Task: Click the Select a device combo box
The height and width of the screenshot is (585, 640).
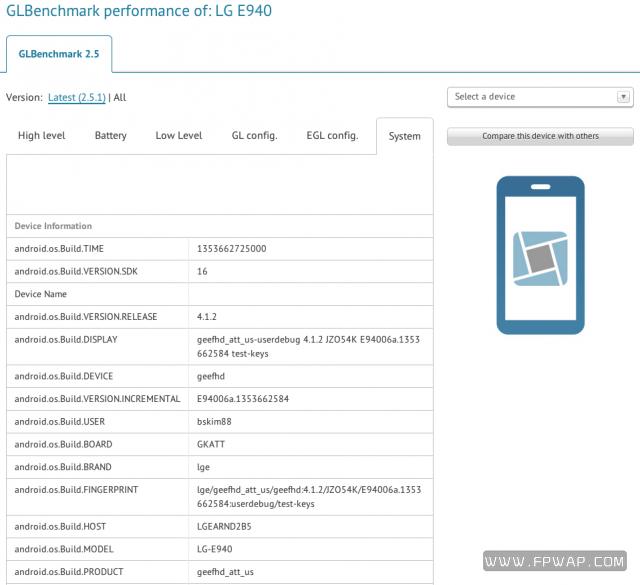Action: pyautogui.click(x=540, y=97)
